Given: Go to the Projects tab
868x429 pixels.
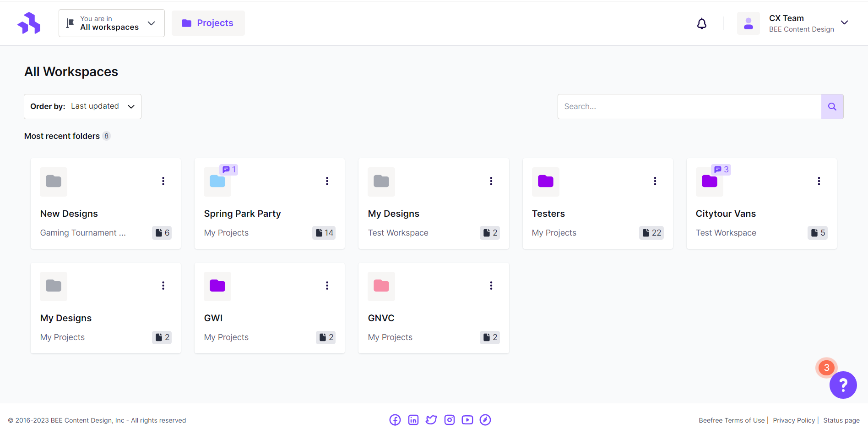Looking at the screenshot, I should 208,23.
